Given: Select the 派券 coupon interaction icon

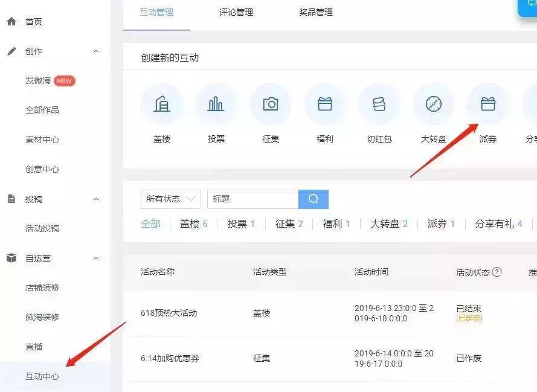Looking at the screenshot, I should (488, 104).
